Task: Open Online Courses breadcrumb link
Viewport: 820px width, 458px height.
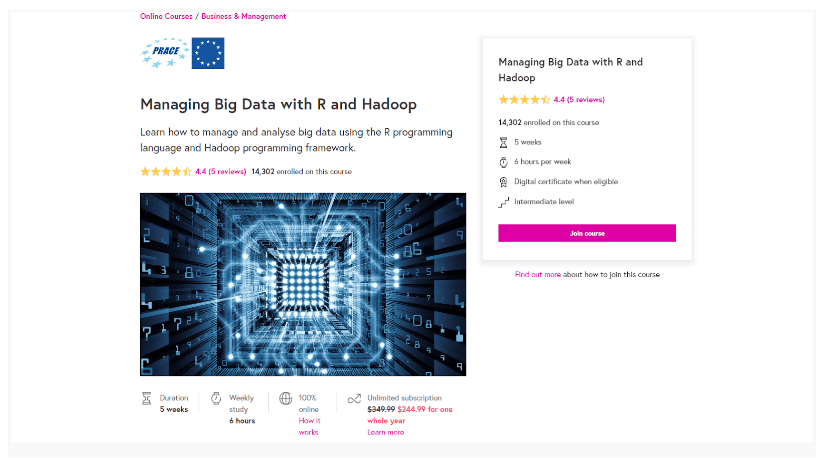Action: [167, 17]
